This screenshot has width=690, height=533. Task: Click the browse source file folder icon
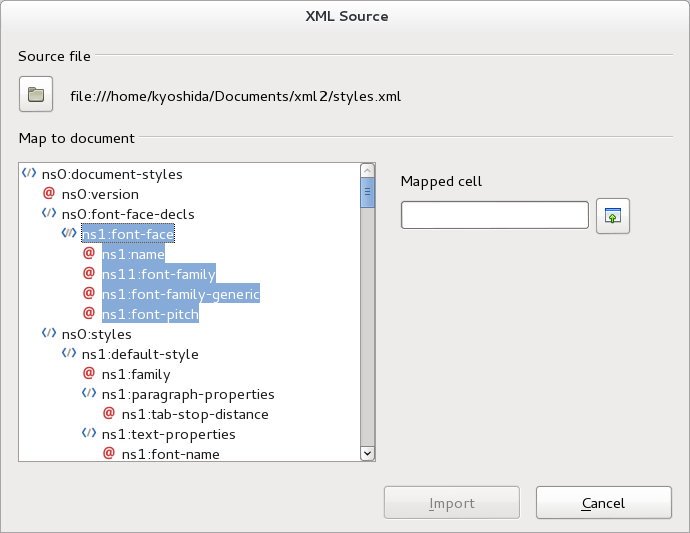click(36, 95)
